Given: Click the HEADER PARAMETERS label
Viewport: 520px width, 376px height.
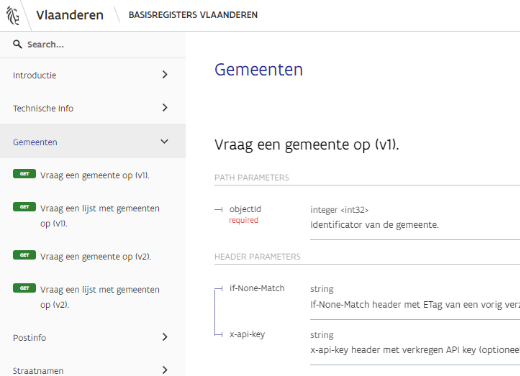Looking at the screenshot, I should coord(257,257).
